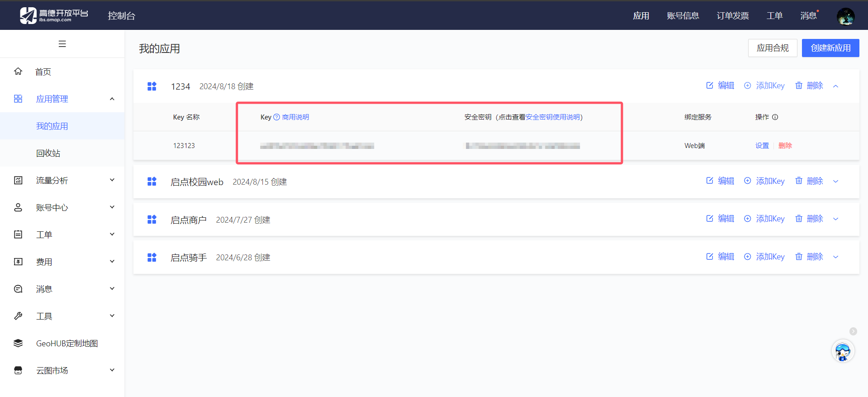The height and width of the screenshot is (397, 868).
Task: Open the user avatar profile menu
Action: tap(845, 16)
